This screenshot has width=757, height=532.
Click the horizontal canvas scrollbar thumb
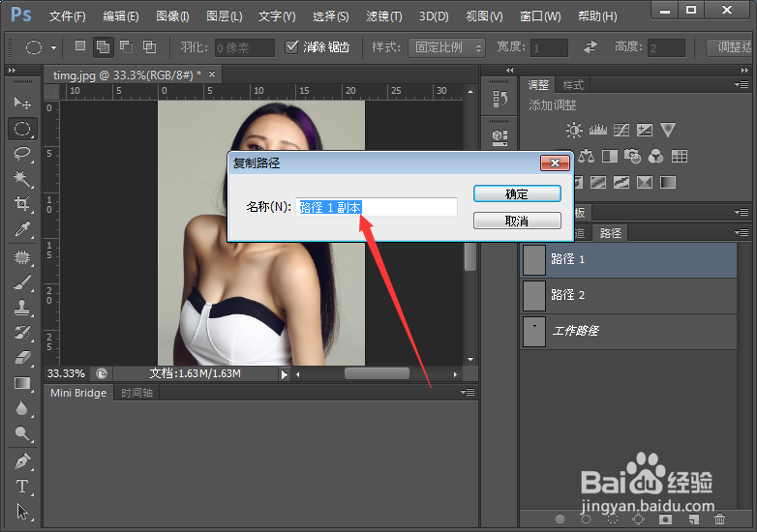coord(377,373)
